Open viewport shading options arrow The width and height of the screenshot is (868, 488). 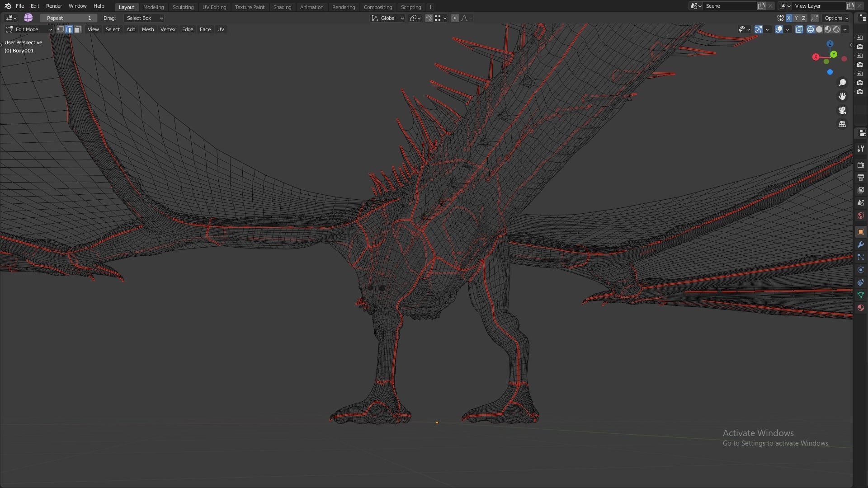coord(845,29)
